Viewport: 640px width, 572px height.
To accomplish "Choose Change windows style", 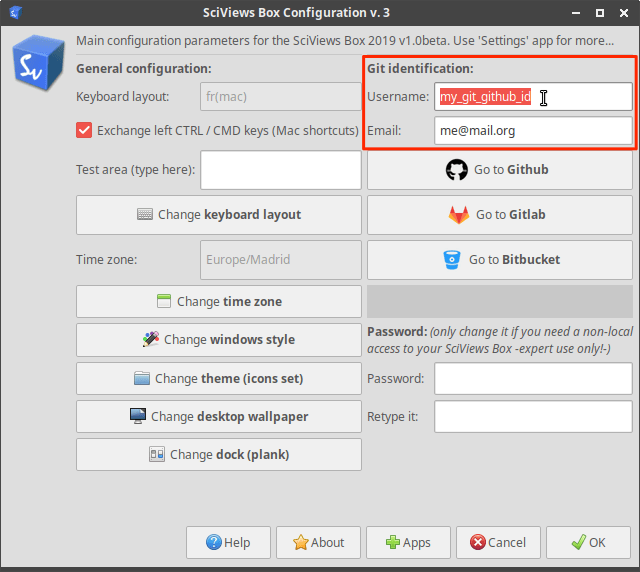I will [x=219, y=340].
